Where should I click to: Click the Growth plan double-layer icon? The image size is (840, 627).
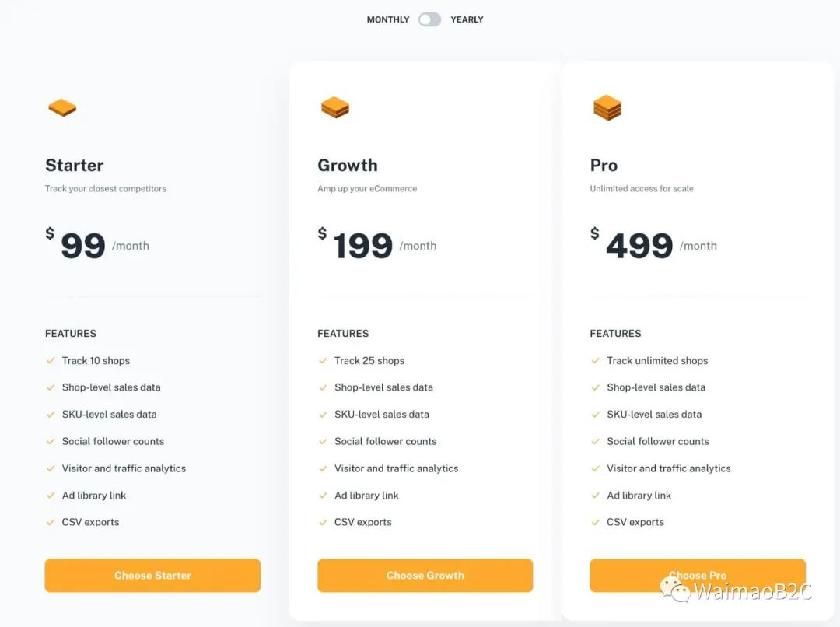click(334, 107)
